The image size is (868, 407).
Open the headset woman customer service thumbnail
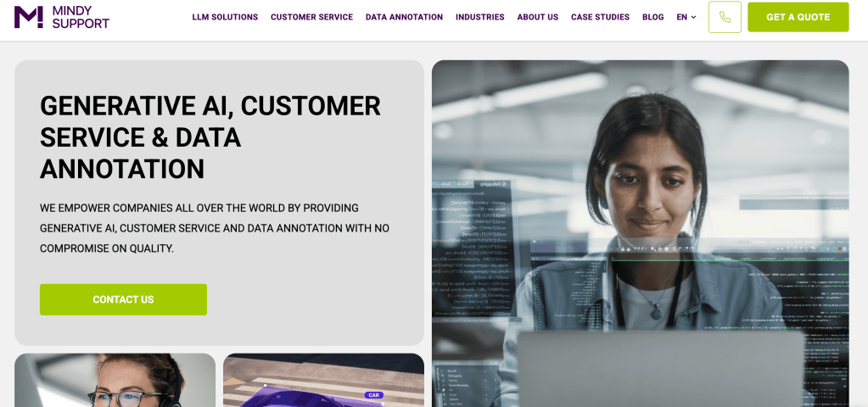pos(115,381)
